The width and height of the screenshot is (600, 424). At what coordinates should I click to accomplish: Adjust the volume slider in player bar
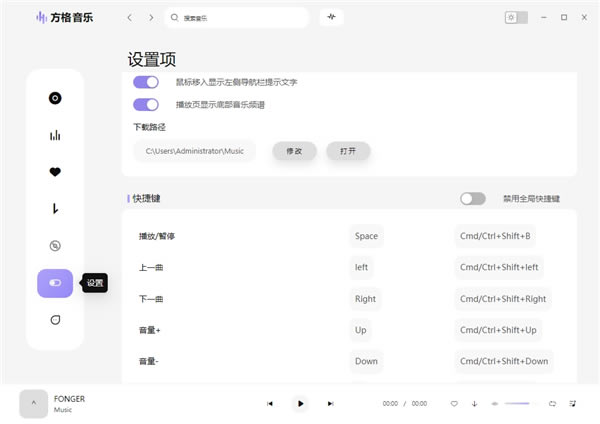click(517, 403)
